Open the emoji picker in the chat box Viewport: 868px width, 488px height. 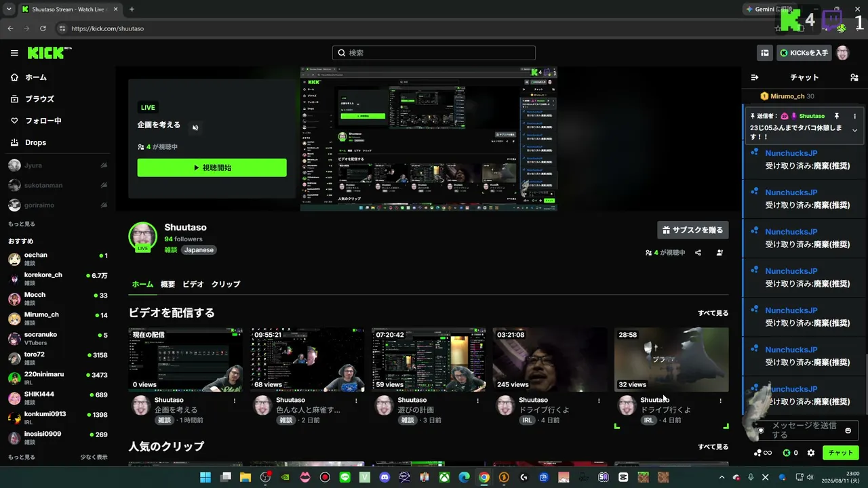click(848, 430)
